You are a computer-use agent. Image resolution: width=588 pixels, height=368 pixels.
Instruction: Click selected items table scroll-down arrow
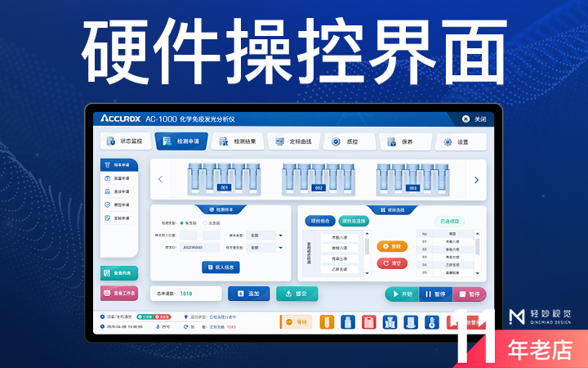478,273
